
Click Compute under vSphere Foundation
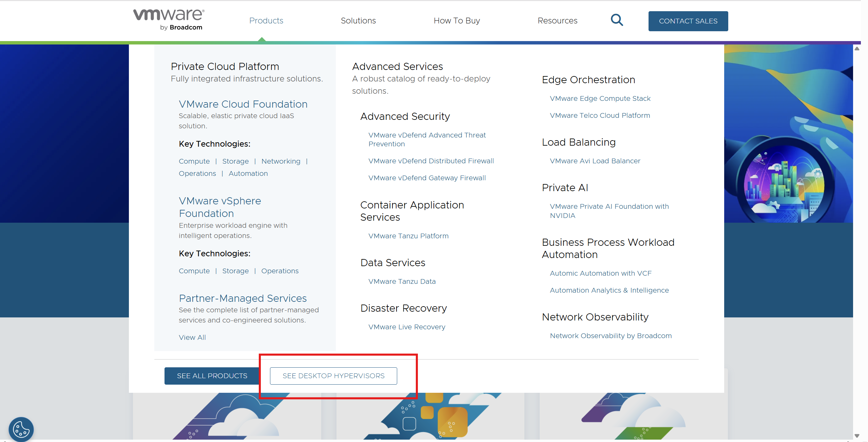click(194, 271)
